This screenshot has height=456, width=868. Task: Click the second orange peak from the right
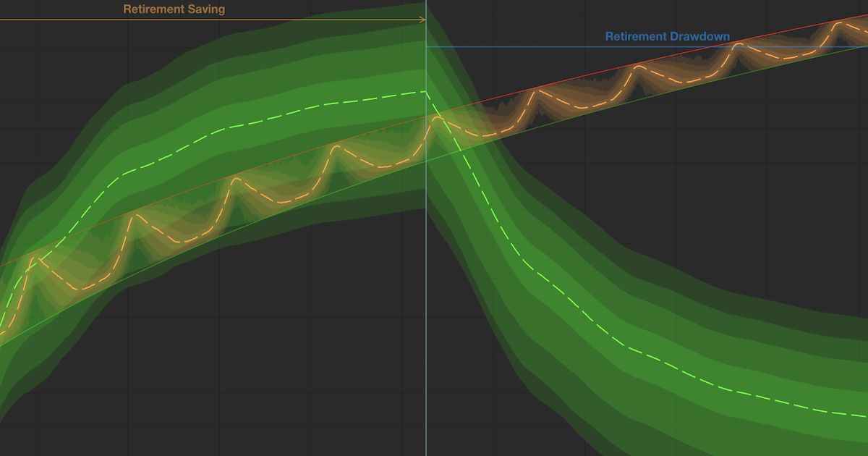coord(739,44)
